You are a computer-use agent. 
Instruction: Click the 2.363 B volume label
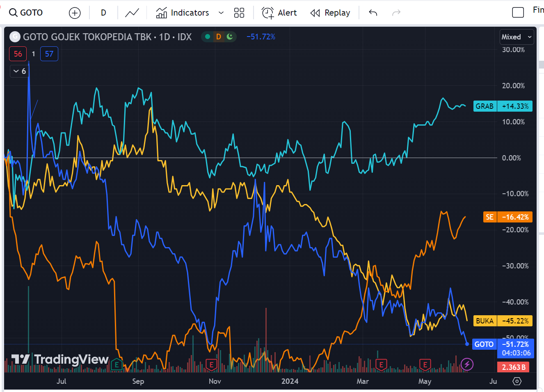click(514, 367)
